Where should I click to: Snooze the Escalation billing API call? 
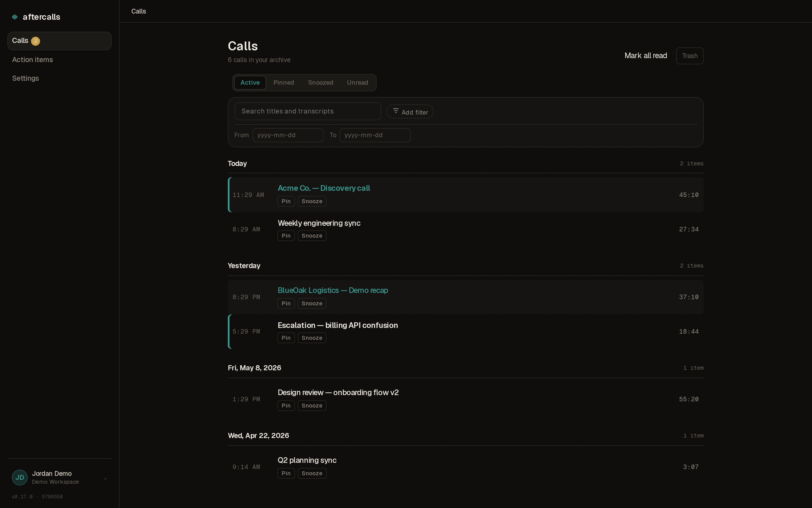(312, 338)
